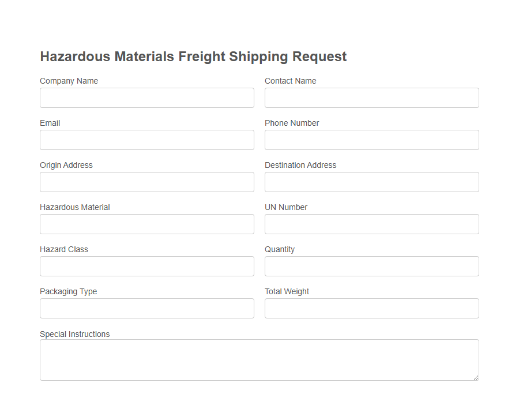Click the Special Instructions resize handle
519x420 pixels.
(476, 377)
